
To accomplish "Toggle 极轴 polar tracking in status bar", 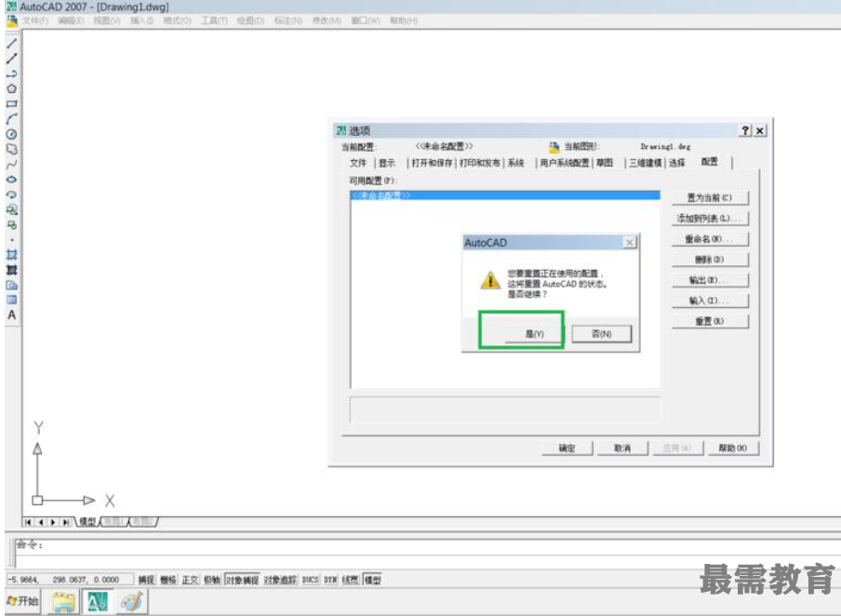I will [212, 580].
